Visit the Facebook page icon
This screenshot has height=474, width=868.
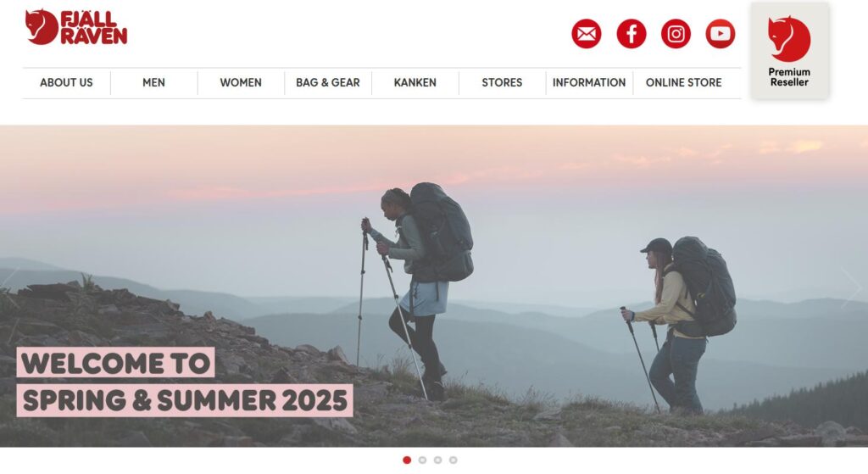click(x=631, y=34)
